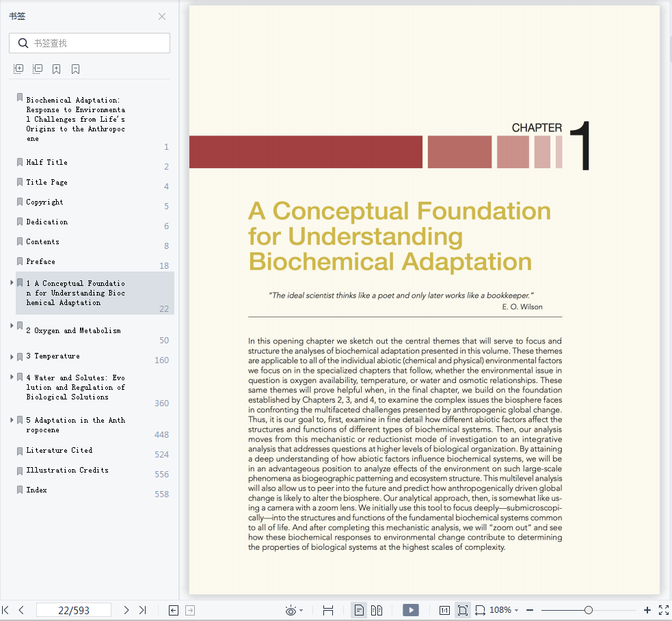Fit page width icon
Image resolution: width=672 pixels, height=621 pixels.
[x=481, y=610]
